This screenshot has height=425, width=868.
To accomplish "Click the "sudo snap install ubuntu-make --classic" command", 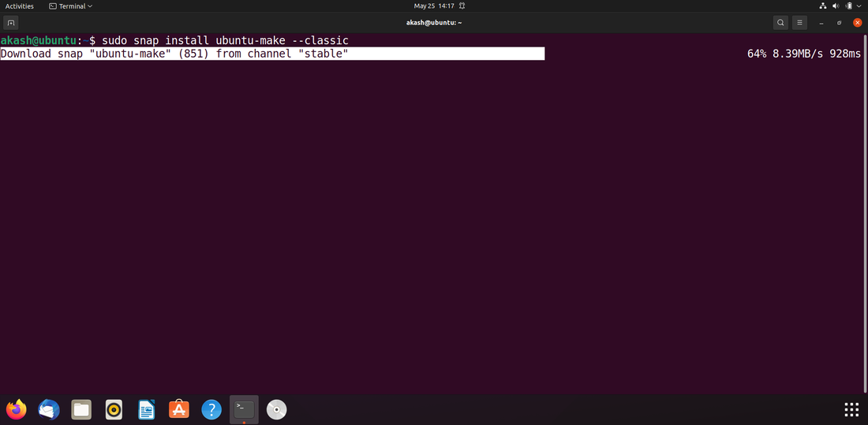I will 226,40.
